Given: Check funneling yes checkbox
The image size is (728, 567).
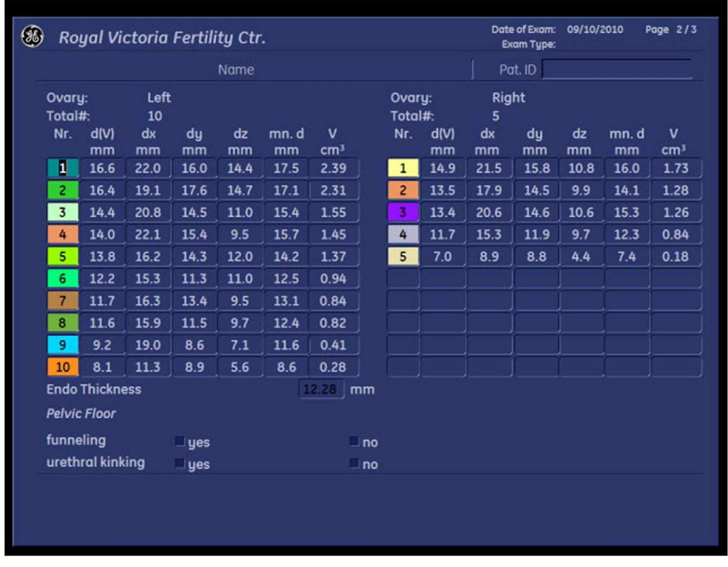Looking at the screenshot, I should click(179, 441).
